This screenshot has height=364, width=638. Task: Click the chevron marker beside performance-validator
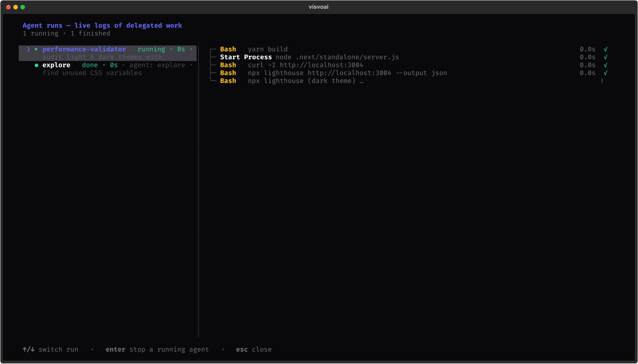[x=28, y=49]
